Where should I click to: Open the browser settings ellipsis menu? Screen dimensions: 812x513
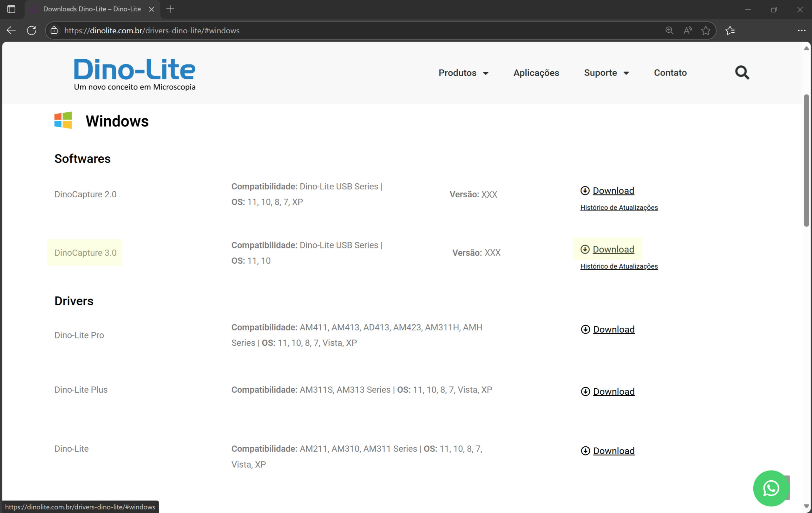pos(802,30)
